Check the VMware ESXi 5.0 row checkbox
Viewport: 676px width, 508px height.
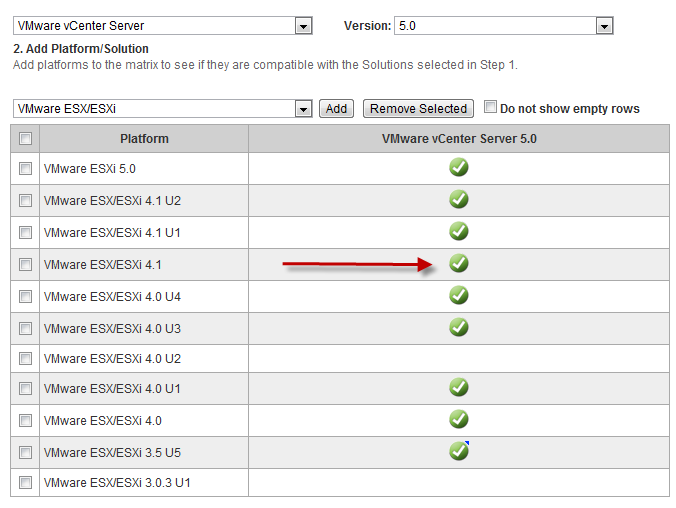tap(25, 168)
